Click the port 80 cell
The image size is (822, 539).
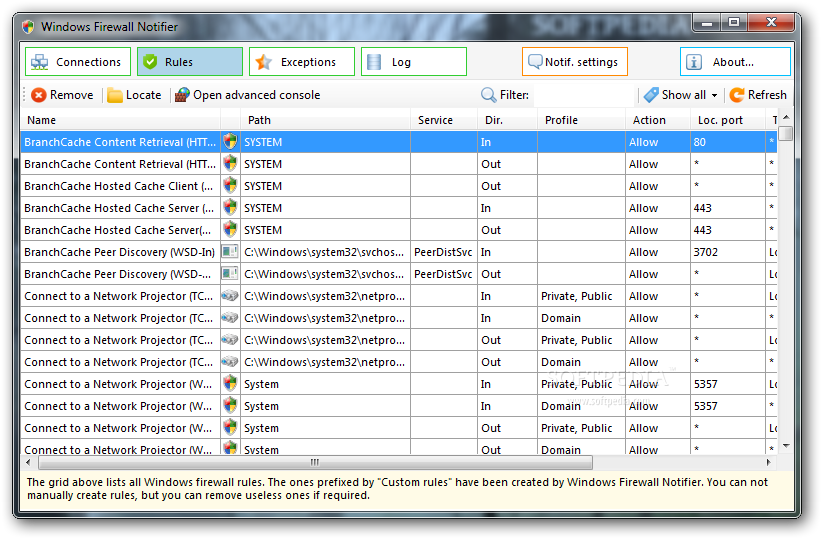[x=728, y=142]
